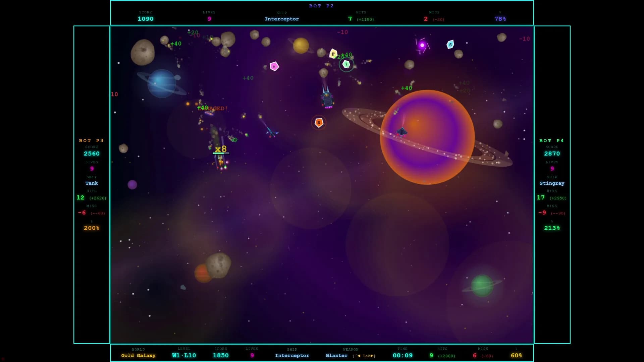Click the blue S power-up badge

(450, 44)
